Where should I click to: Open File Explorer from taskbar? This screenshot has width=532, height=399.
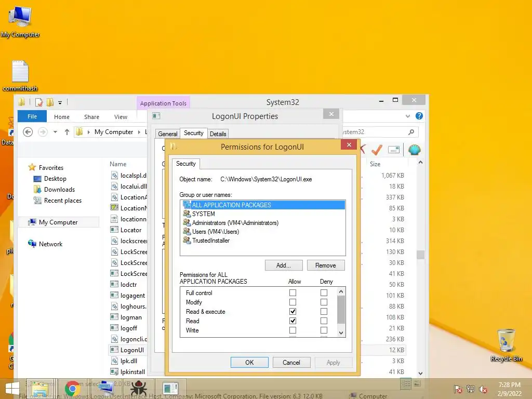tap(39, 389)
